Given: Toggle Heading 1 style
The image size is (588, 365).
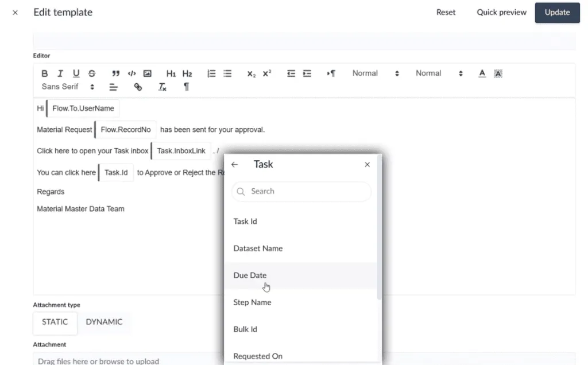Looking at the screenshot, I should click(x=171, y=73).
